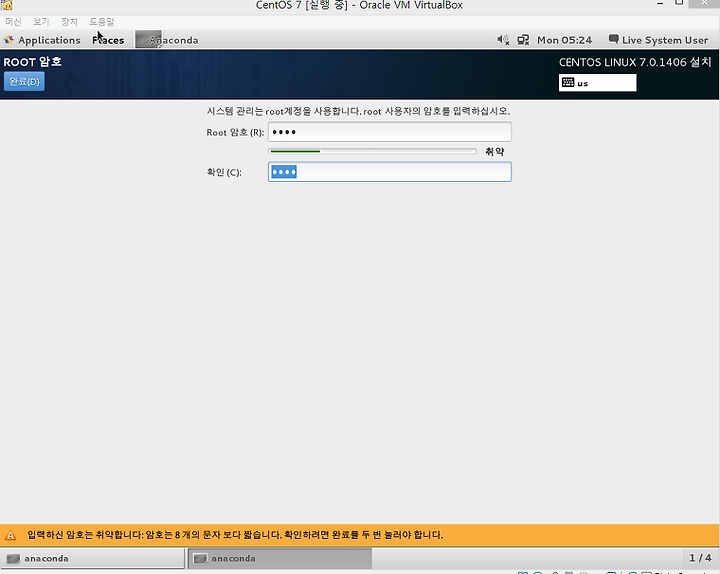720x574 pixels.
Task: Open the 도움말 VirtualBox menu
Action: [x=101, y=22]
